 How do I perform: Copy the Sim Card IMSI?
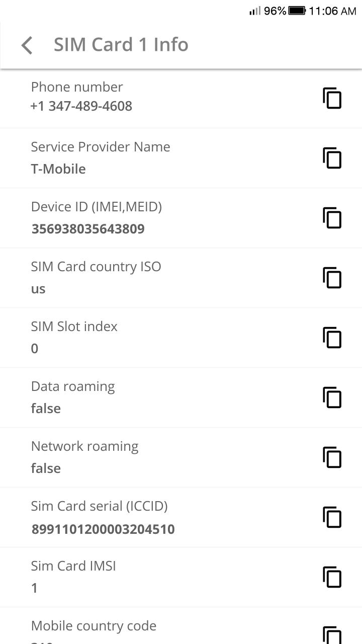click(332, 577)
